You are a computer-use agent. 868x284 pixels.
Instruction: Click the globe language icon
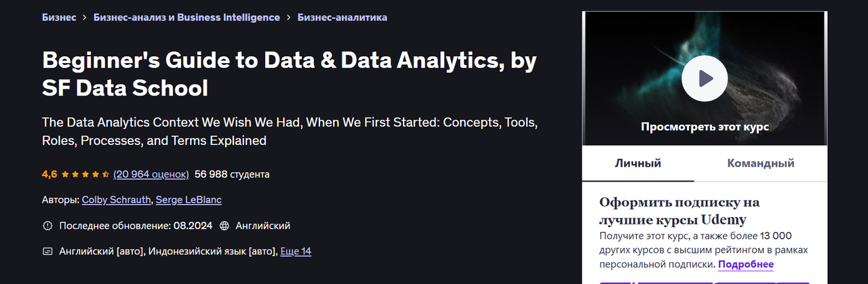click(x=224, y=226)
